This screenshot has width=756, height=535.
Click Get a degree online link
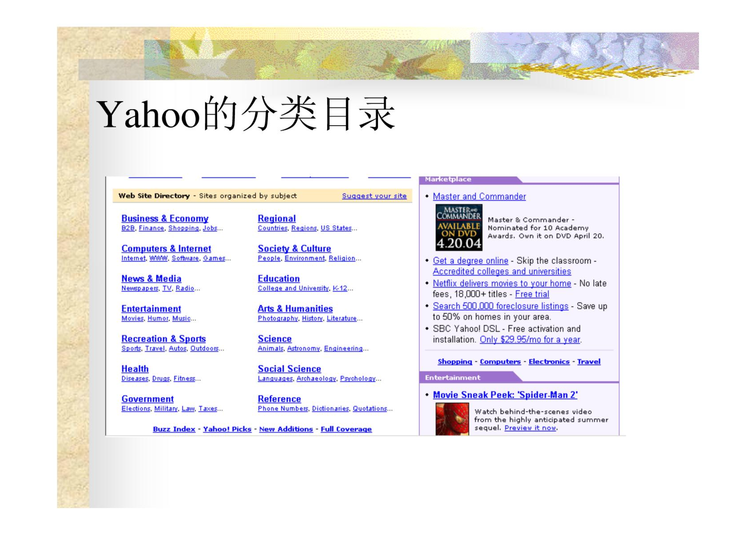coord(470,261)
